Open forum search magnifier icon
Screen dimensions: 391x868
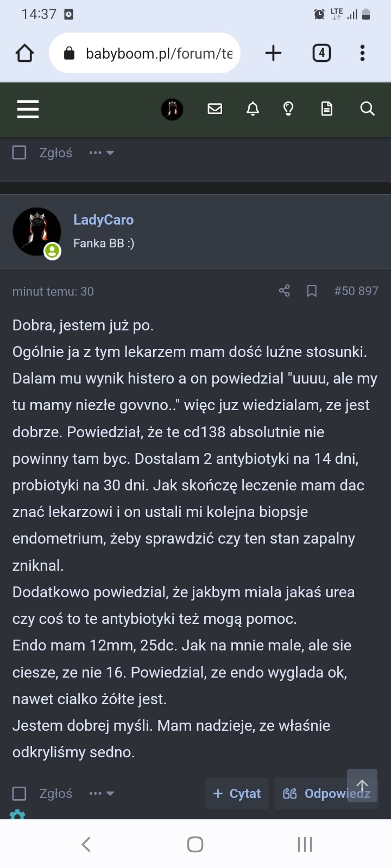(367, 109)
